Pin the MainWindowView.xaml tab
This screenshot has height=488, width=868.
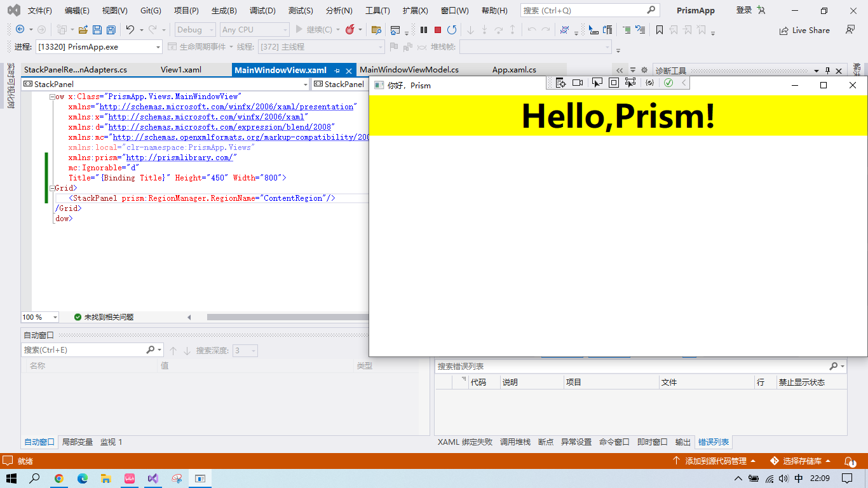pyautogui.click(x=337, y=71)
